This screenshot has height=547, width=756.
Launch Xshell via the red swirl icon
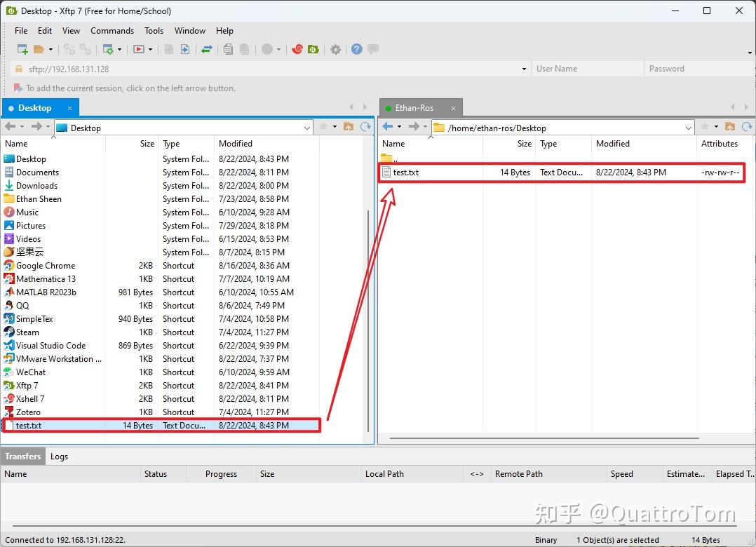[297, 49]
